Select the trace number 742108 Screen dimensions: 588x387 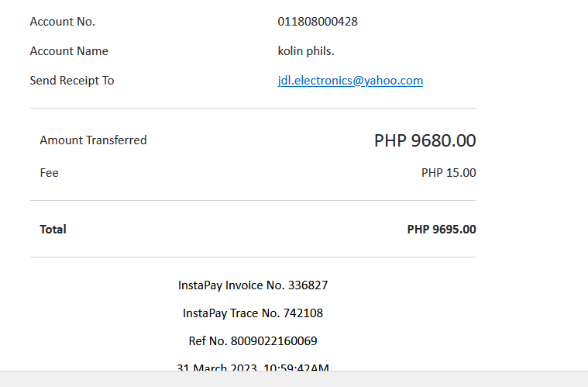304,313
